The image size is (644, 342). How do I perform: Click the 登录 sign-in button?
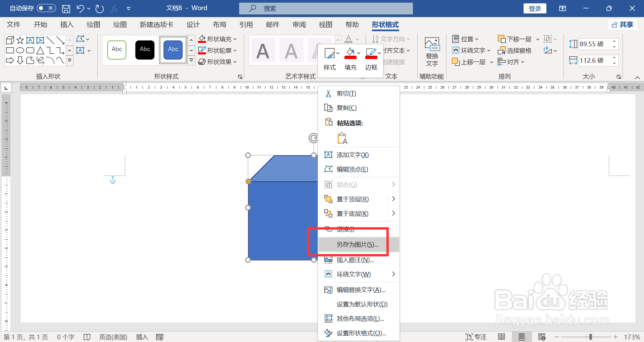535,8
